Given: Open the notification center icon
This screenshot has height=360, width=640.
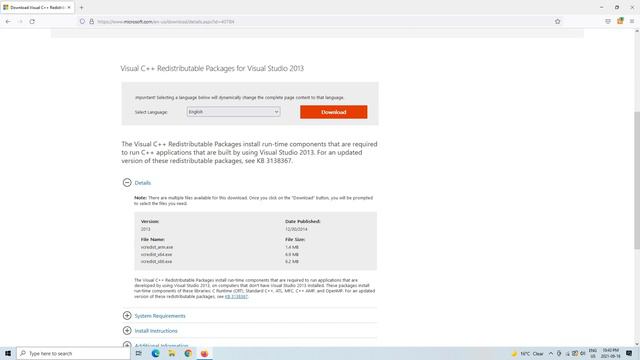Looking at the screenshot, I should click(629, 353).
